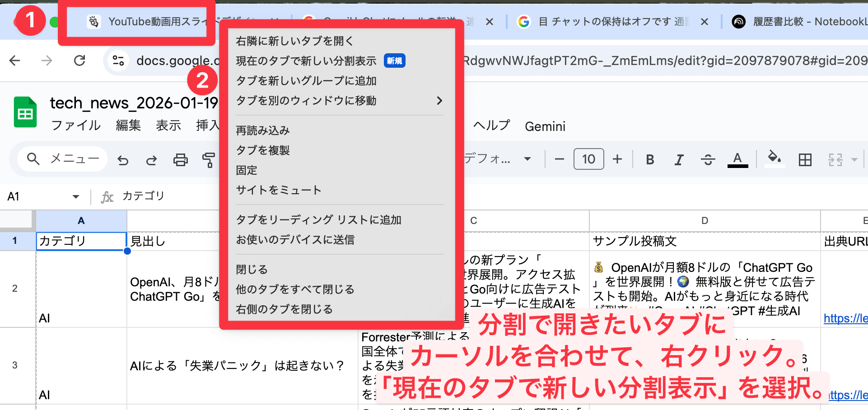
Task: Click the redo icon in Sheets toolbar
Action: (152, 160)
